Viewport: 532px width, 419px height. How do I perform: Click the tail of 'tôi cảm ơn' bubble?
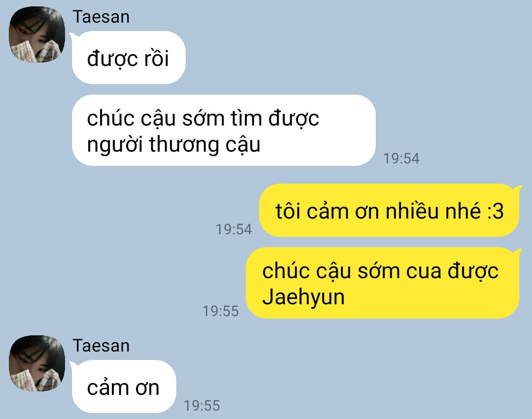click(x=517, y=189)
